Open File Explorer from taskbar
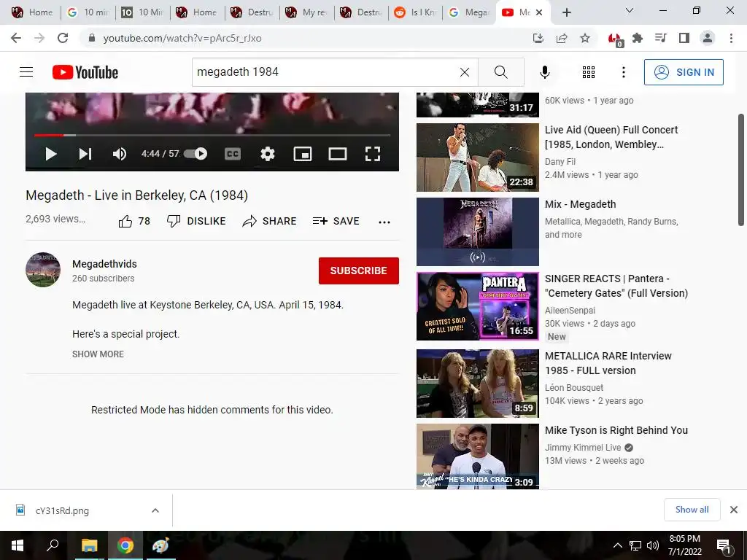 pos(89,545)
